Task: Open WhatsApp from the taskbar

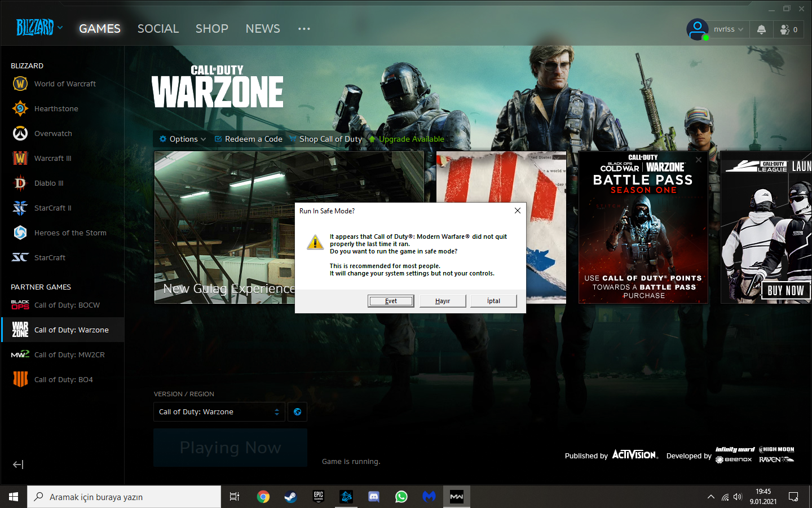Action: pos(401,497)
